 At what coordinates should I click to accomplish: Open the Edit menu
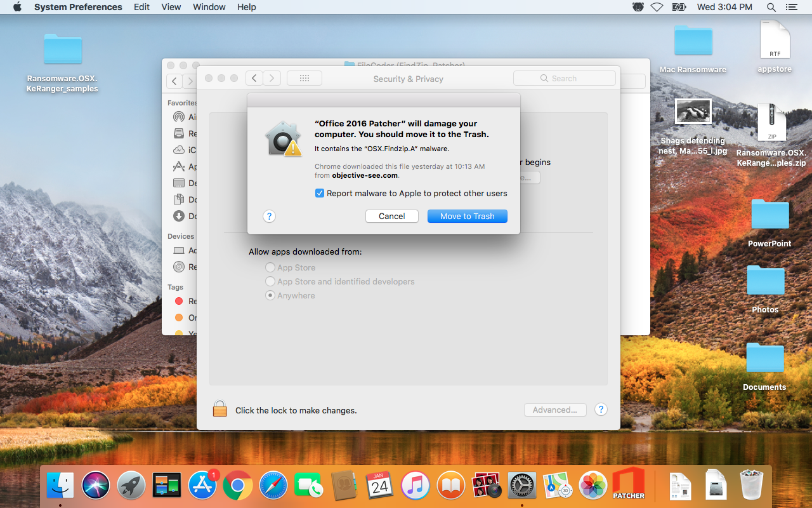(x=141, y=7)
